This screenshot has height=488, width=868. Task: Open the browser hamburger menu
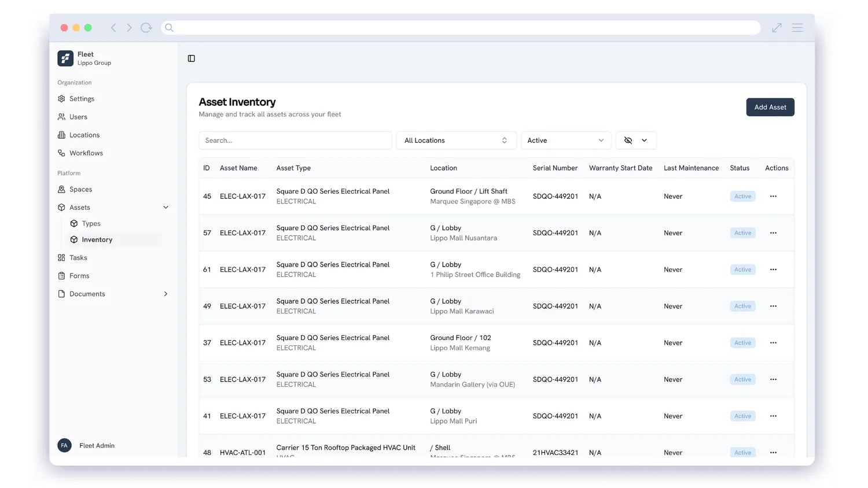[x=797, y=28]
